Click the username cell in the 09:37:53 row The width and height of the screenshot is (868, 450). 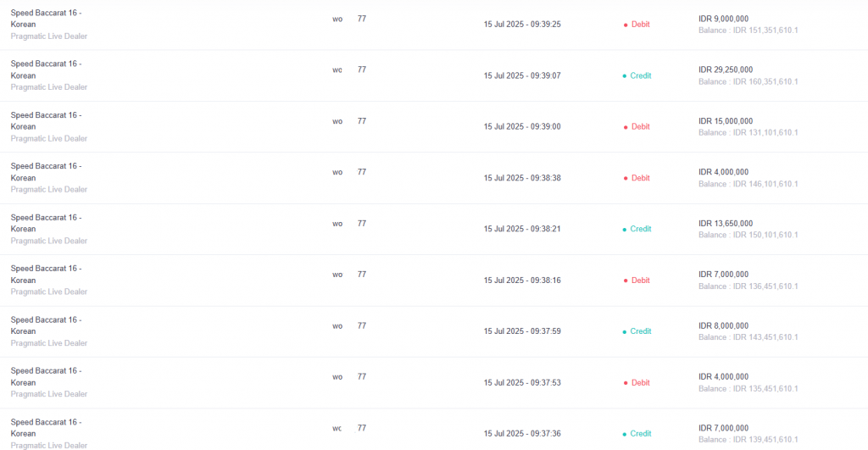point(349,377)
